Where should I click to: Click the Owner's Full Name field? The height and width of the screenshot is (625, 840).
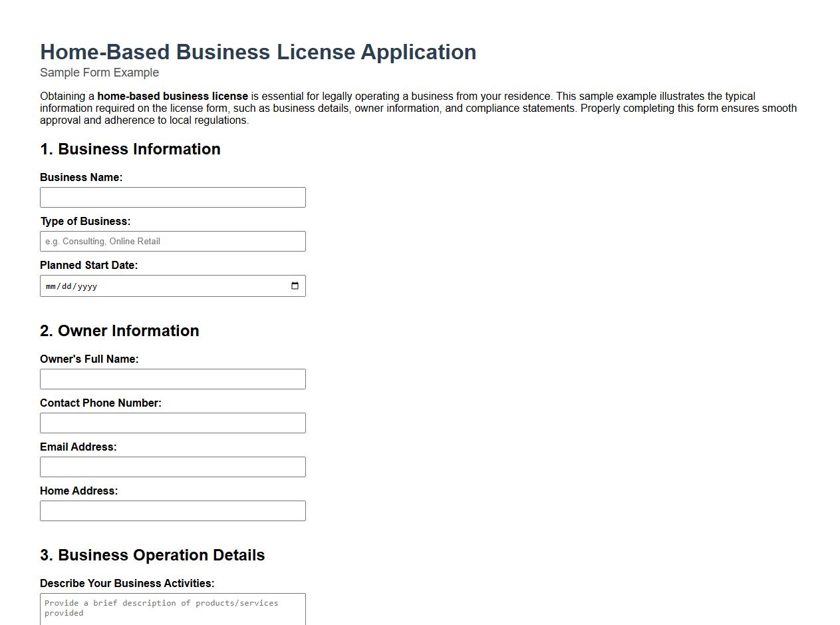click(x=173, y=379)
